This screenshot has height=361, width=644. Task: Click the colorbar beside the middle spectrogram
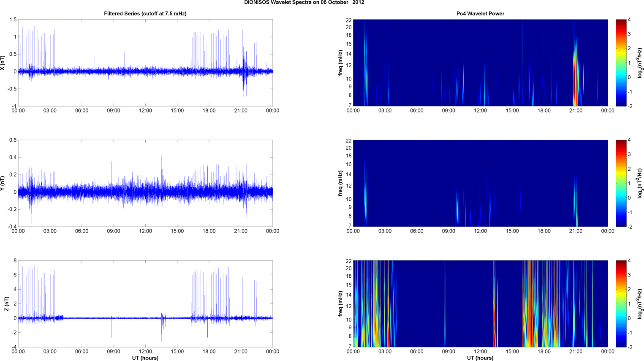coord(621,183)
